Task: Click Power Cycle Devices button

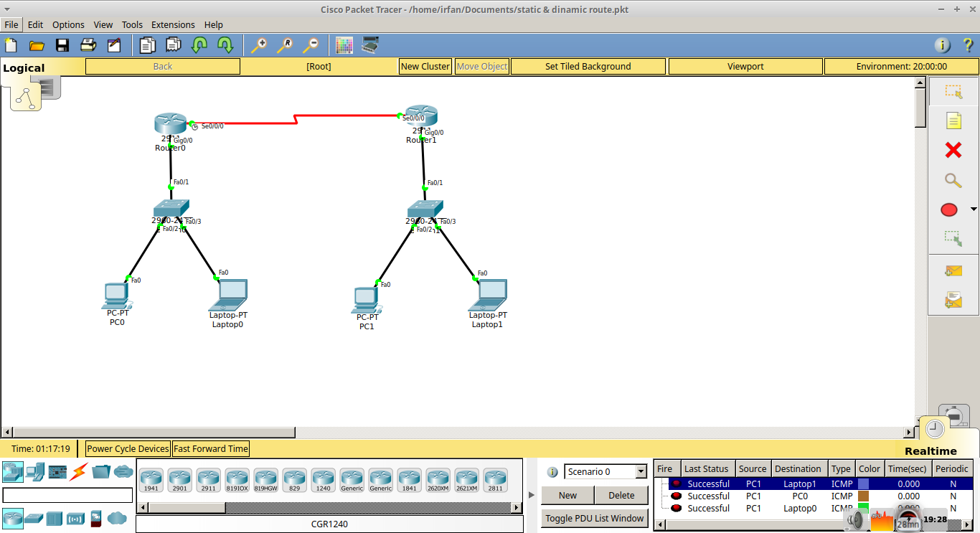Action: coord(128,448)
